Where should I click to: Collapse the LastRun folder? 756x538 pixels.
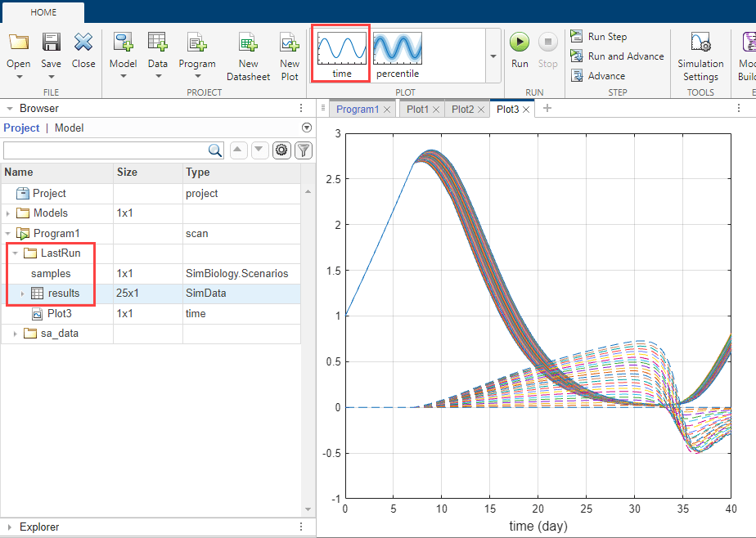16,253
